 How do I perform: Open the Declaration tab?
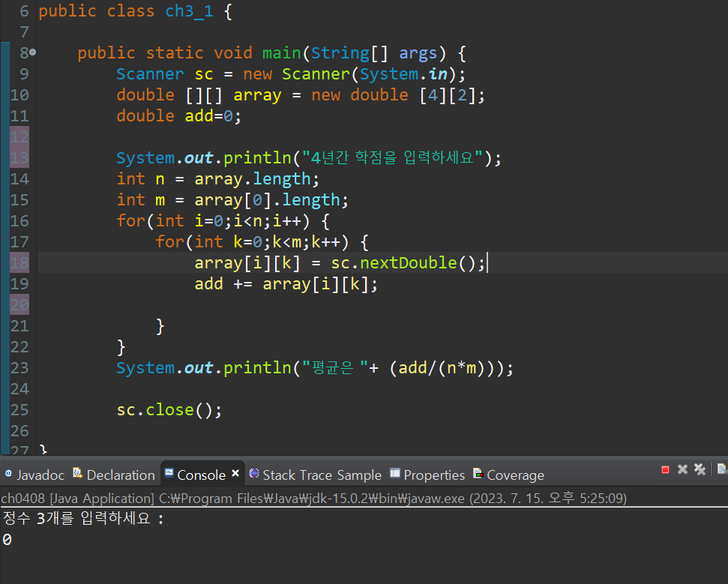point(114,475)
